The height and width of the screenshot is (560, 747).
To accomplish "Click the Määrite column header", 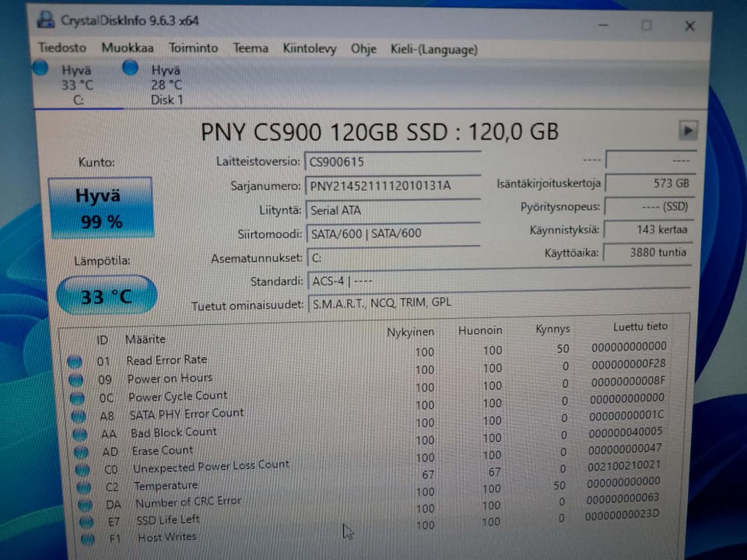I will (x=146, y=339).
